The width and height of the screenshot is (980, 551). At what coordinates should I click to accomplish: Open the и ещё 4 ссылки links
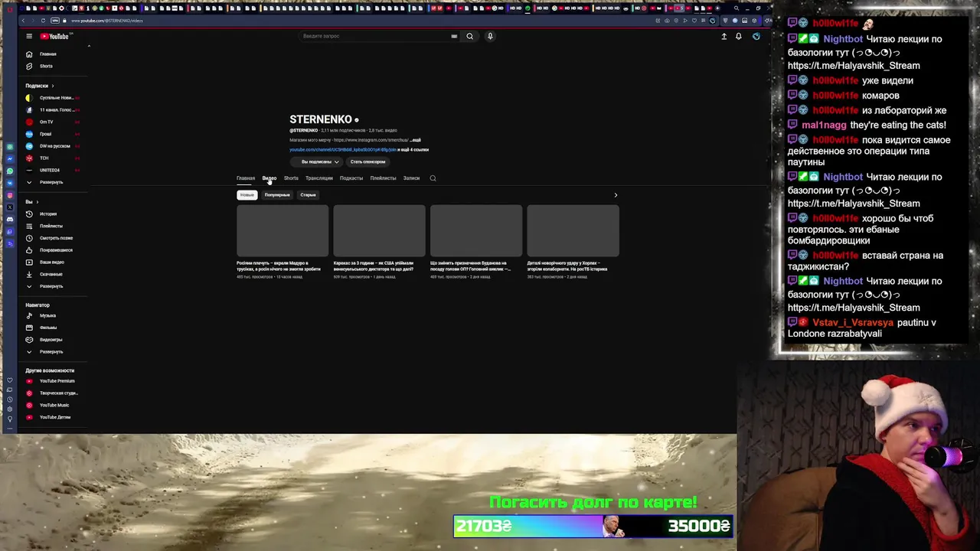pyautogui.click(x=413, y=150)
